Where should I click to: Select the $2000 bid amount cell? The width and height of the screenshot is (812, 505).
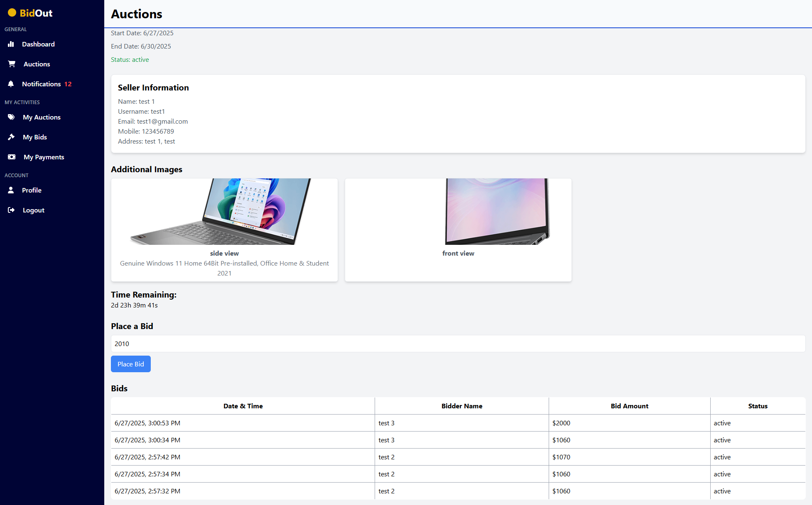pos(630,423)
